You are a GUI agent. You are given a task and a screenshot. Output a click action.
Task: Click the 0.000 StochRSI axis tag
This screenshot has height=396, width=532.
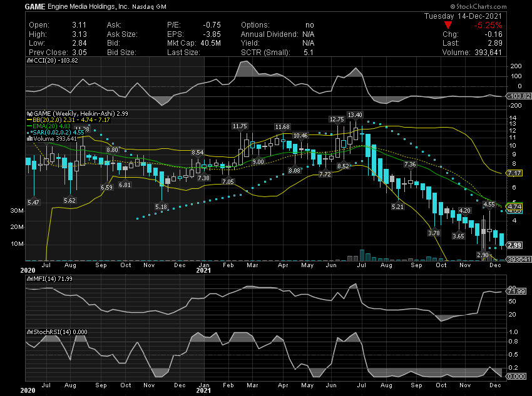pos(516,377)
